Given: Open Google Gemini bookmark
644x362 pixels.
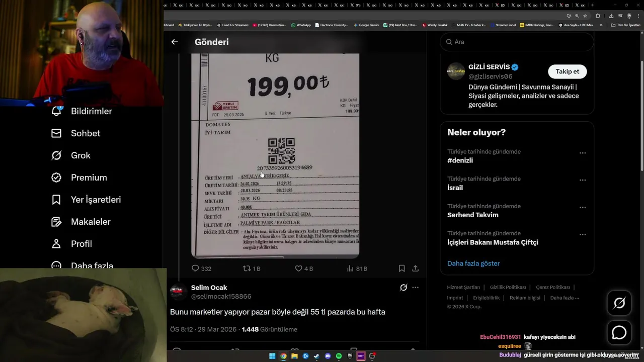Looking at the screenshot, I should [x=367, y=25].
